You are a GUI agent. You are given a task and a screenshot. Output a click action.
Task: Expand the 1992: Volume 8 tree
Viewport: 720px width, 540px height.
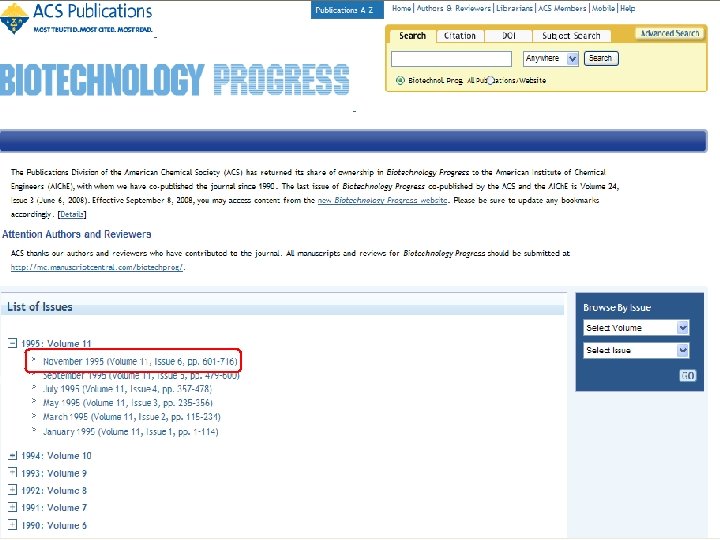pos(12,490)
